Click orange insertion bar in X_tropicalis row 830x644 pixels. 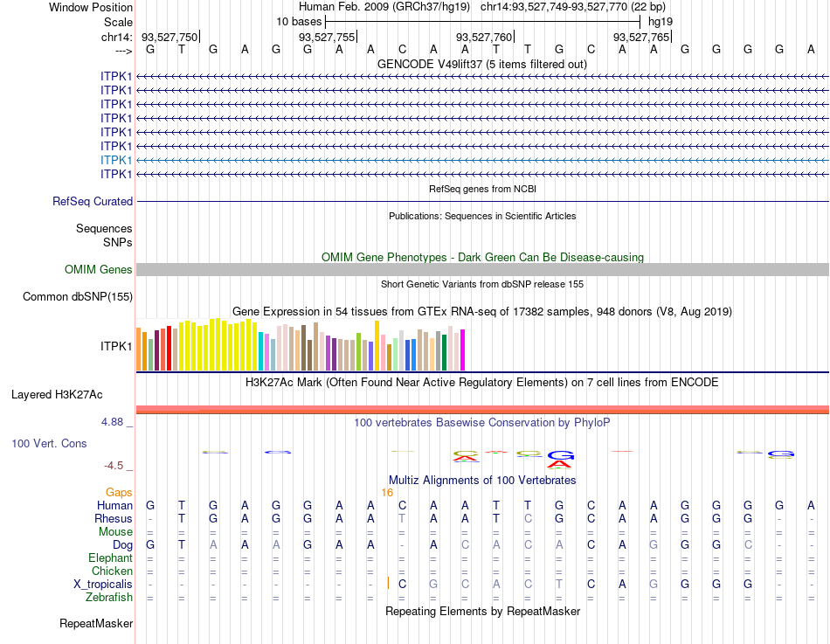pyautogui.click(x=388, y=583)
